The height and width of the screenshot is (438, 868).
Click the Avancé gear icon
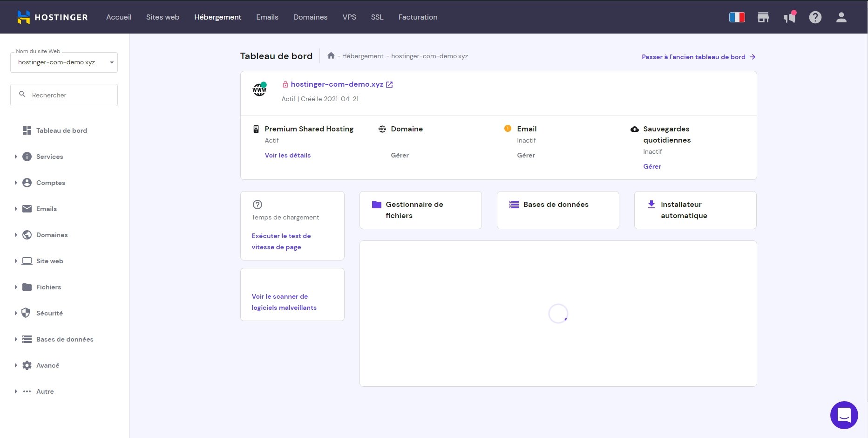(27, 365)
